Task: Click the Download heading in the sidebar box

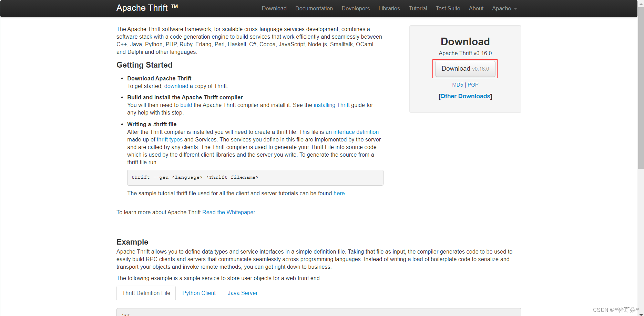Action: click(x=465, y=42)
